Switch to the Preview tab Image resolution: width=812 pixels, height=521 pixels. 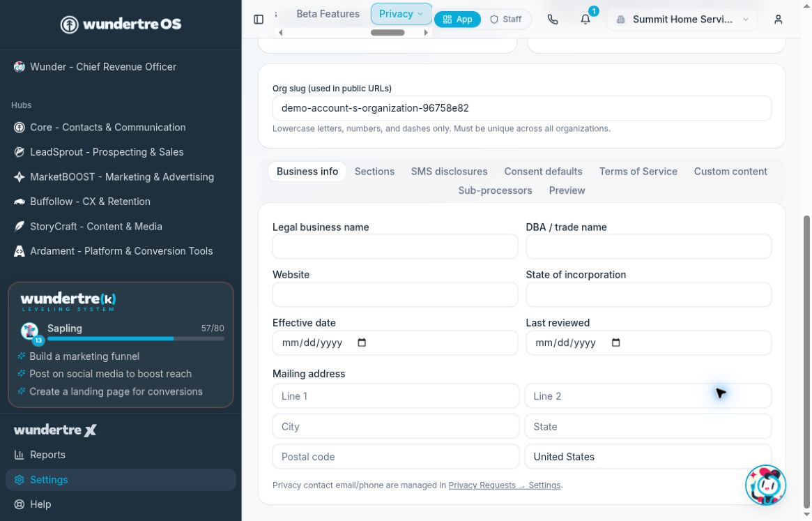pos(567,191)
